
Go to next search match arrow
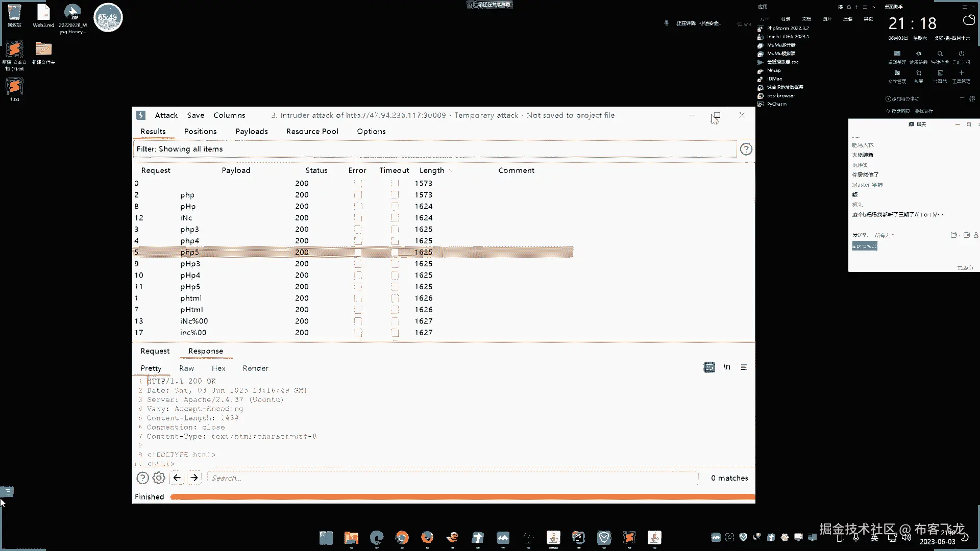coord(194,478)
